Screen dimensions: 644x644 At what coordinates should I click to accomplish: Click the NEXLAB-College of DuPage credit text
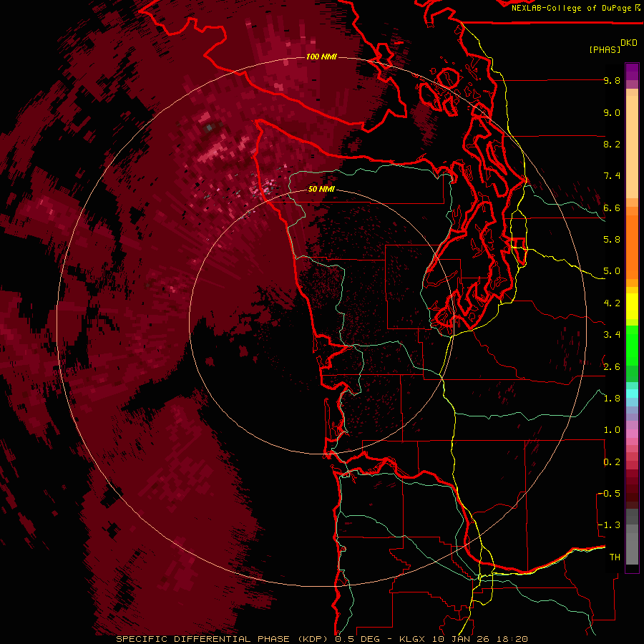point(572,8)
